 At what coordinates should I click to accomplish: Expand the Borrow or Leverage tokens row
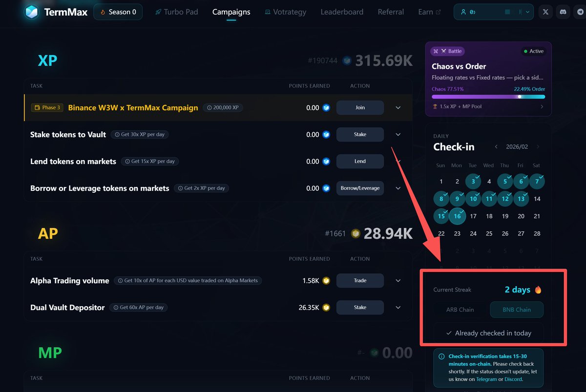point(398,188)
